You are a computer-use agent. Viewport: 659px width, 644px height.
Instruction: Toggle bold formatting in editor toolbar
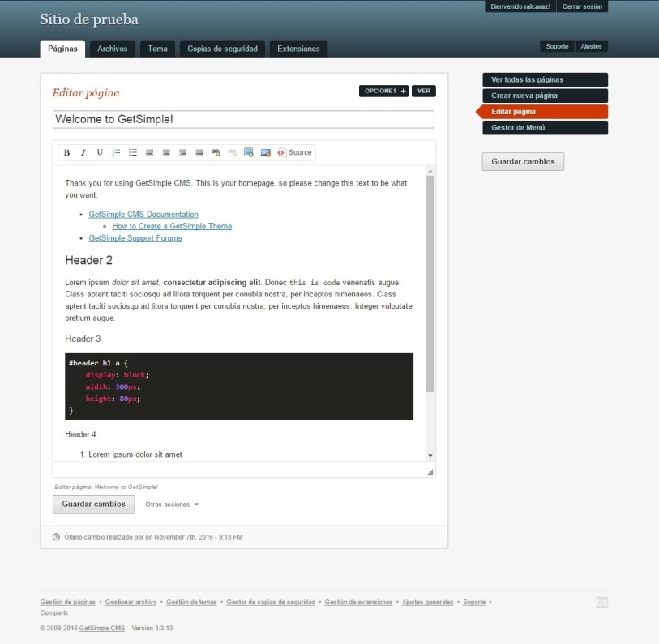66,152
